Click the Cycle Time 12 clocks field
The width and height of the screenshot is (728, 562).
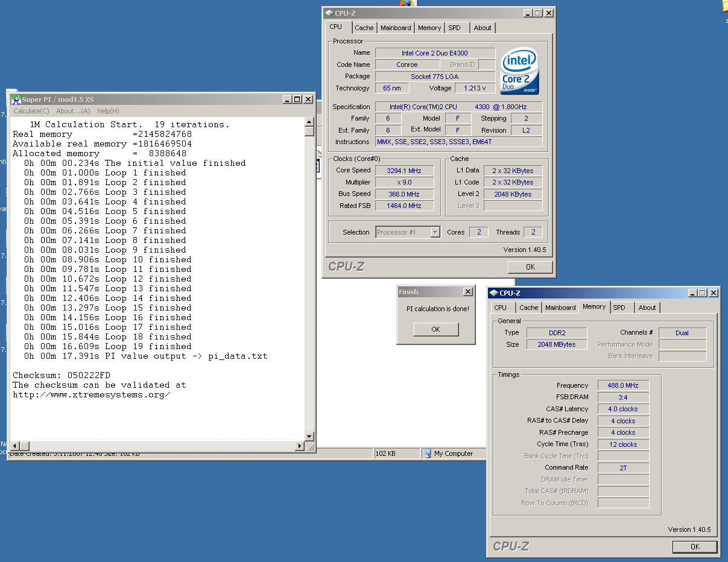[x=624, y=444]
